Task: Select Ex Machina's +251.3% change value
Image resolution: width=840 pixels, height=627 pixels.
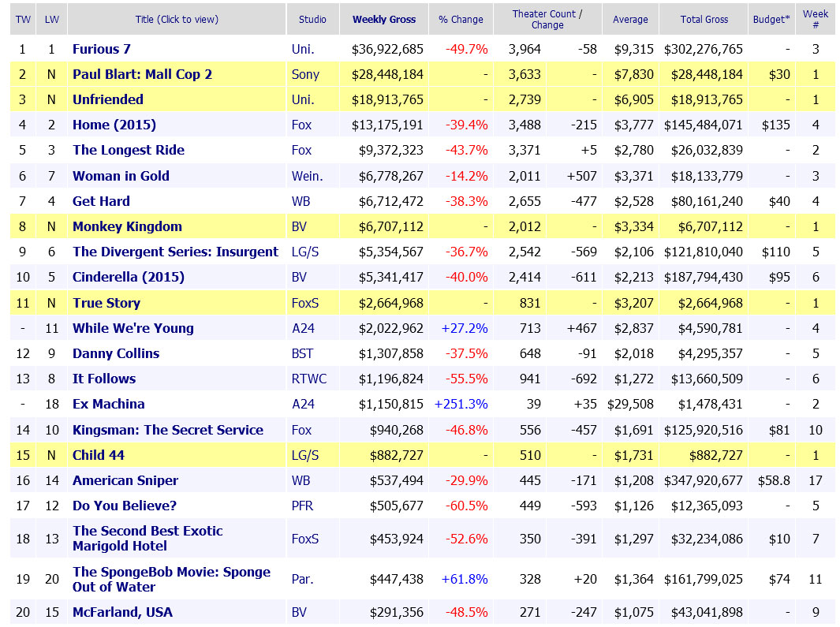Action: (461, 404)
